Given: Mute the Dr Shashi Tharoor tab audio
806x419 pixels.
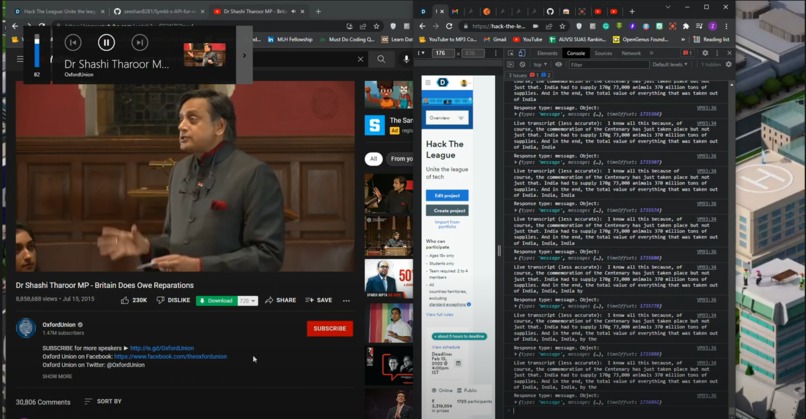Looking at the screenshot, I should [x=293, y=11].
